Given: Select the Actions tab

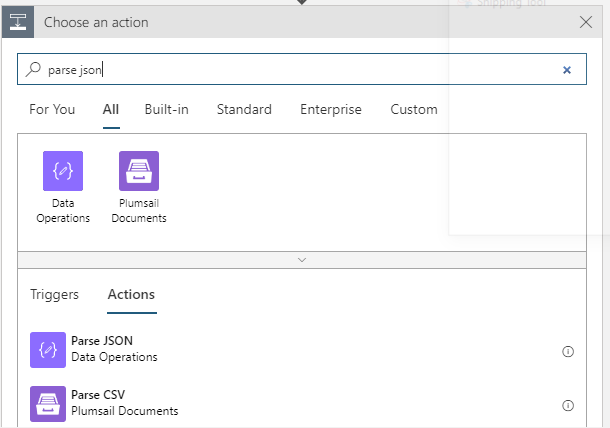Looking at the screenshot, I should click(x=131, y=295).
